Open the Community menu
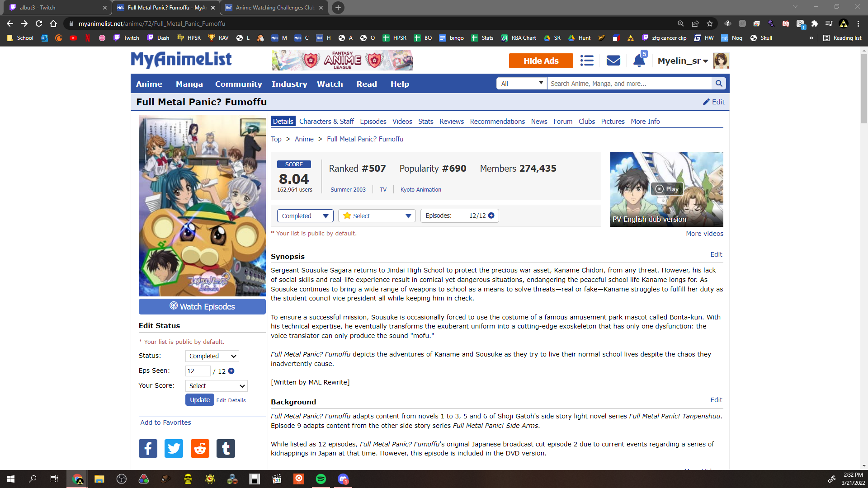Screen dimensions: 868x488 click(x=238, y=84)
